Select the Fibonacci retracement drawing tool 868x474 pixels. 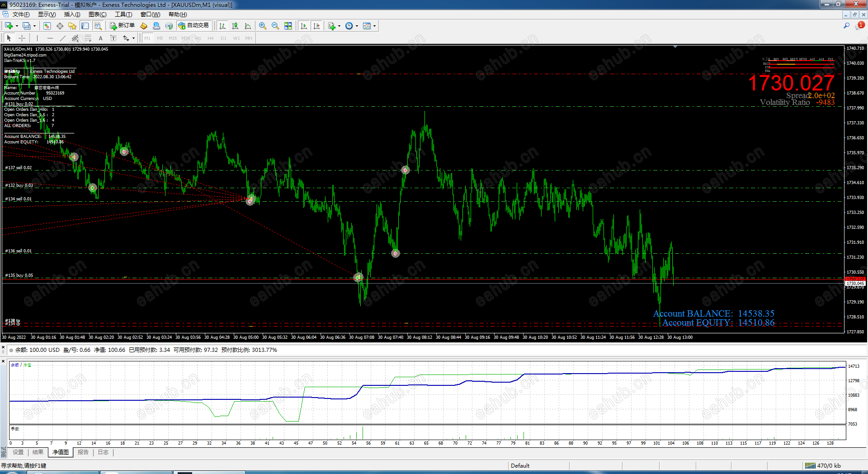pyautogui.click(x=88, y=38)
